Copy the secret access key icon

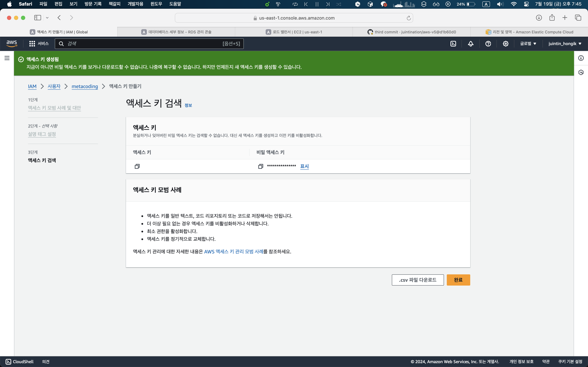coord(260,166)
